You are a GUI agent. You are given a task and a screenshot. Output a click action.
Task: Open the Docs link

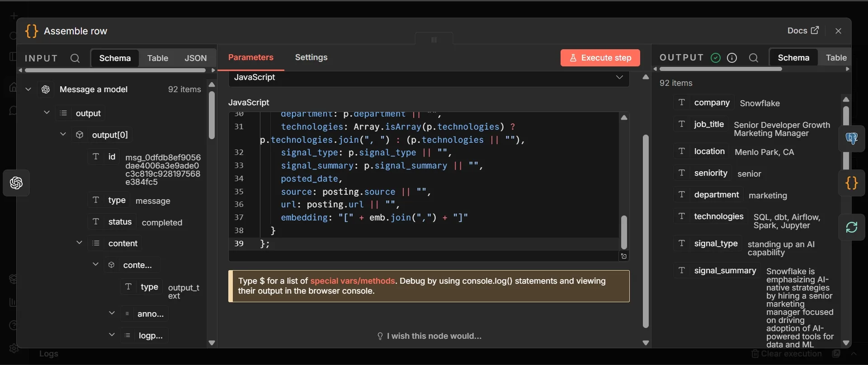click(x=803, y=31)
